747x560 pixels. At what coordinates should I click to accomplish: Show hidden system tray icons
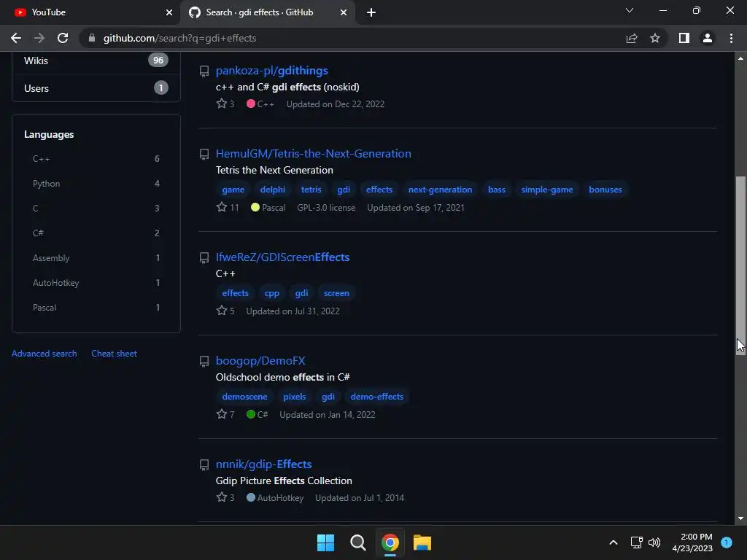click(614, 542)
